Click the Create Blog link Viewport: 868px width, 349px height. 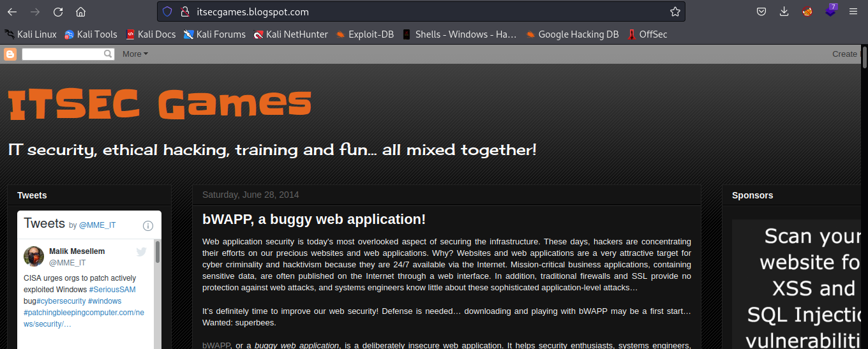point(846,54)
